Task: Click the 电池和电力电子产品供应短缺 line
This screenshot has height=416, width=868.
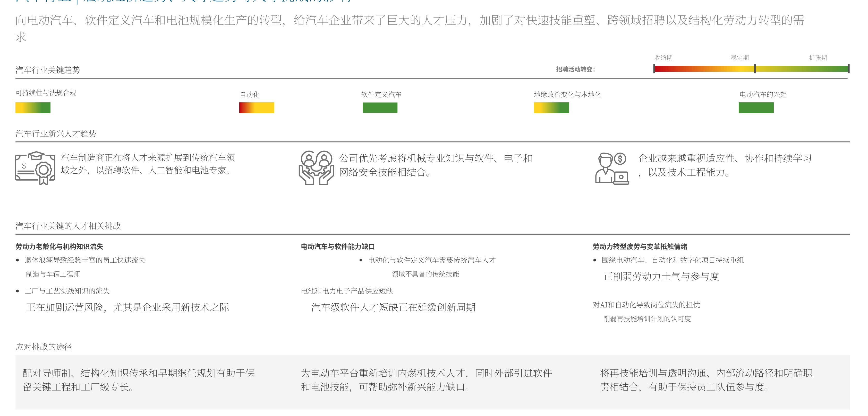Action: 347,291
